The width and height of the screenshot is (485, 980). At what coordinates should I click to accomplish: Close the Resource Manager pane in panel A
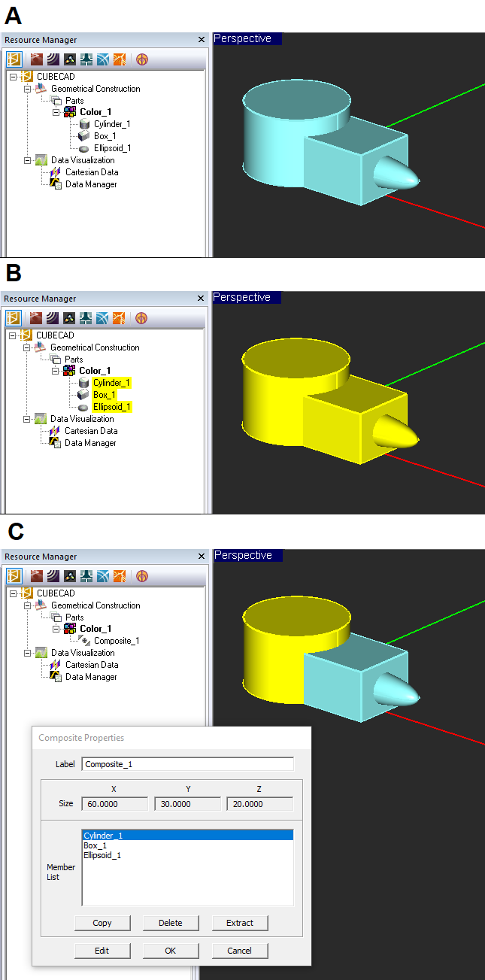point(201,40)
